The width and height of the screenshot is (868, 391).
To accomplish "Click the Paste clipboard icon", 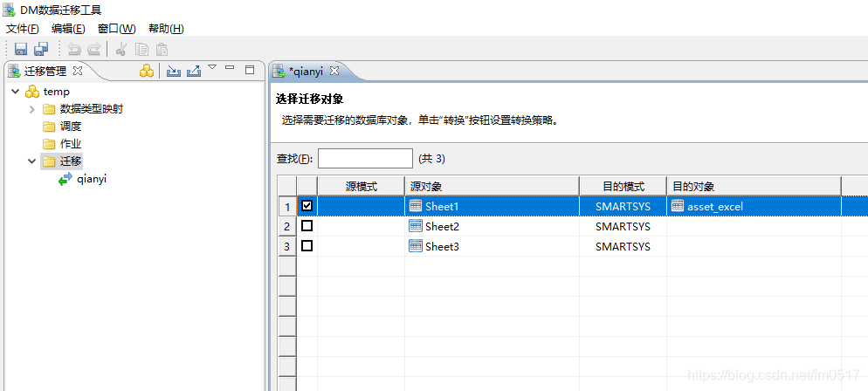I will point(162,49).
